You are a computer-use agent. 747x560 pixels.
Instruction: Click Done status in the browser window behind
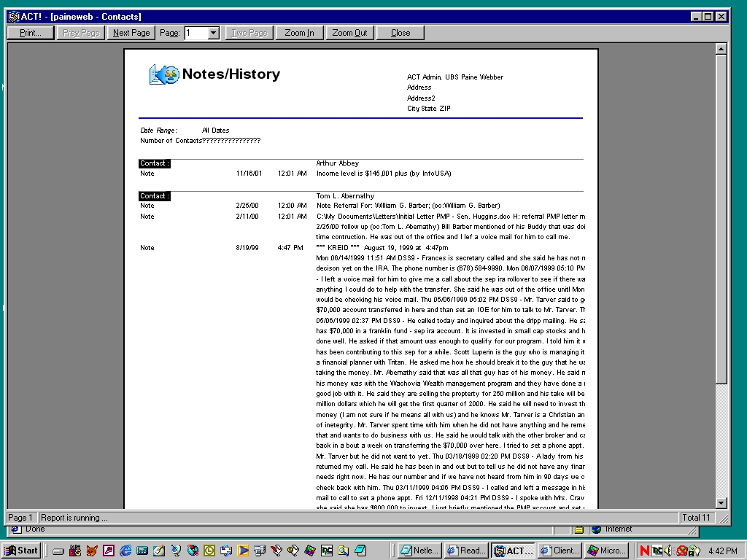coord(35,529)
